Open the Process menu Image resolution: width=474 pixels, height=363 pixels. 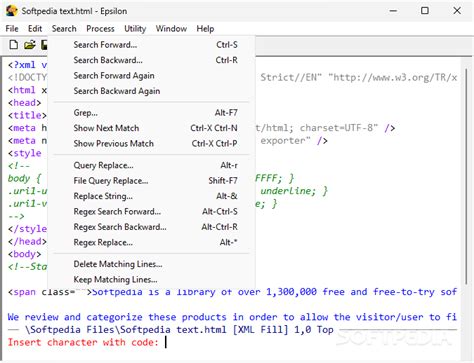[x=100, y=29]
